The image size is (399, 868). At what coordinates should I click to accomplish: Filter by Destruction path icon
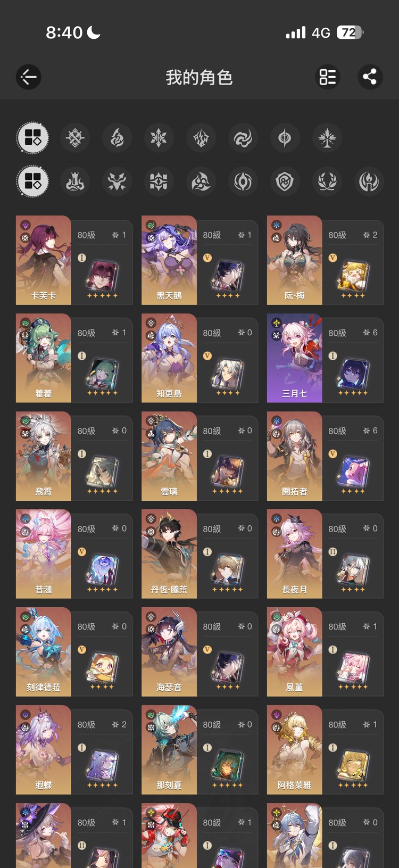[75, 181]
